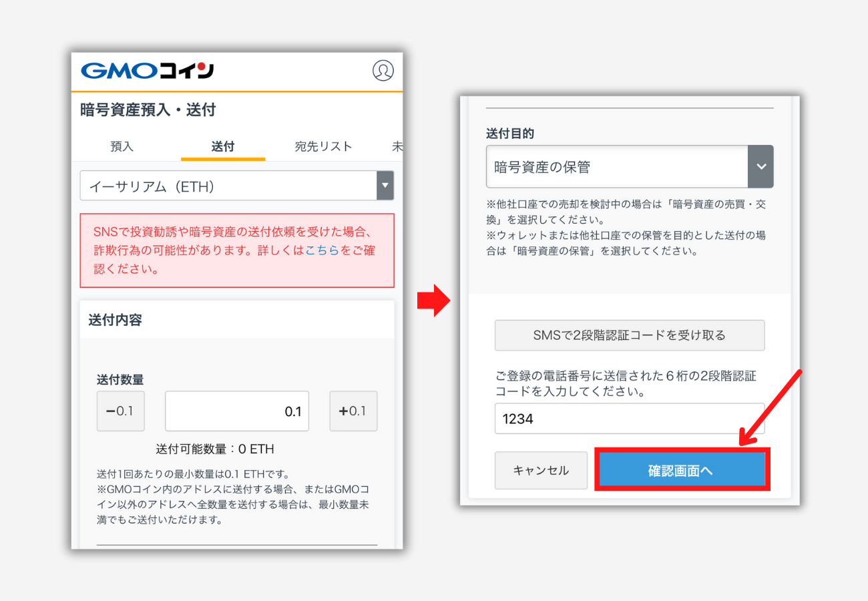Select the currently active 送付 tab
Screen dimensions: 868x601
click(222, 146)
